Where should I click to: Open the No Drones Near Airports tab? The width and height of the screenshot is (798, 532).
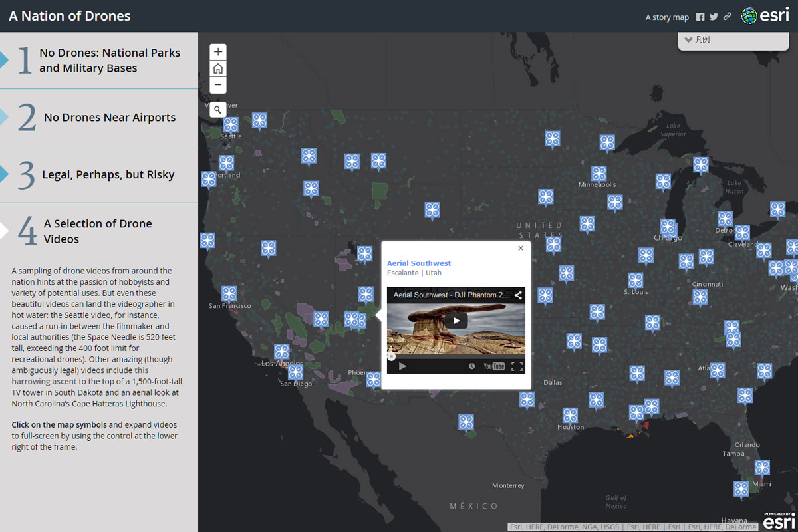coord(100,118)
